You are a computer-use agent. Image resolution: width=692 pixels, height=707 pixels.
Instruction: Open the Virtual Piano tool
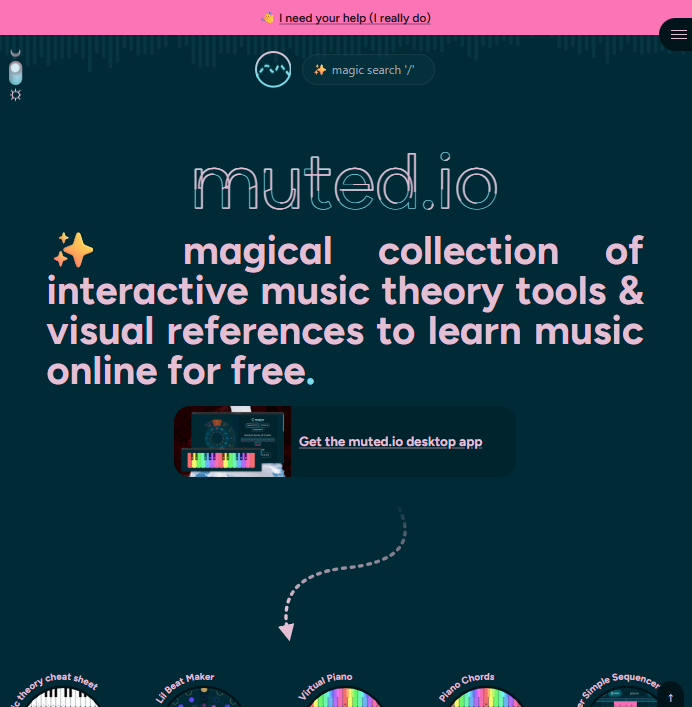(344, 690)
